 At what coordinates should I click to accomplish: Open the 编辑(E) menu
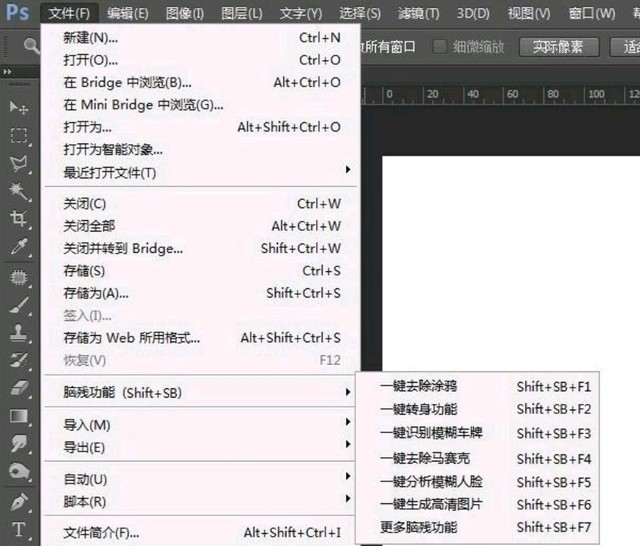(x=128, y=14)
